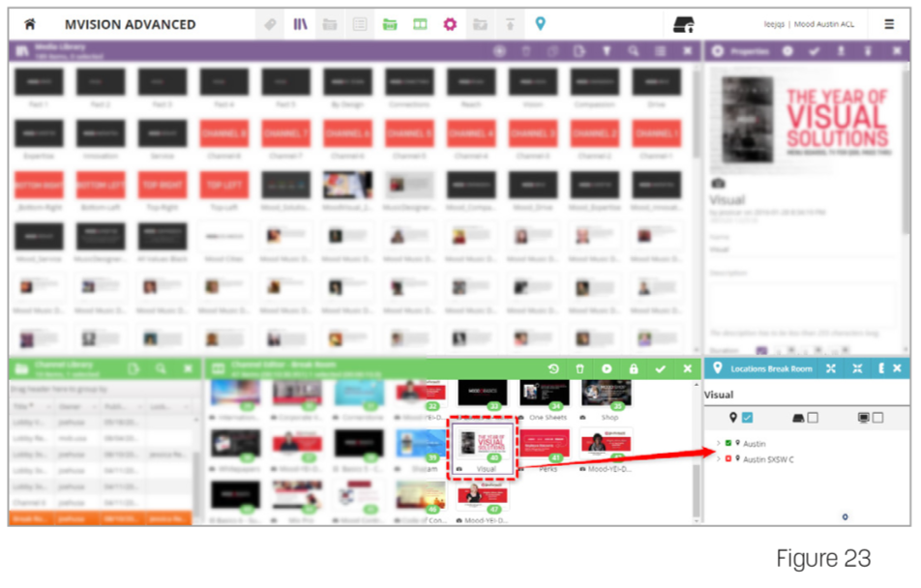Open search in Channel Library toolbar
The image size is (921, 588).
tap(161, 368)
